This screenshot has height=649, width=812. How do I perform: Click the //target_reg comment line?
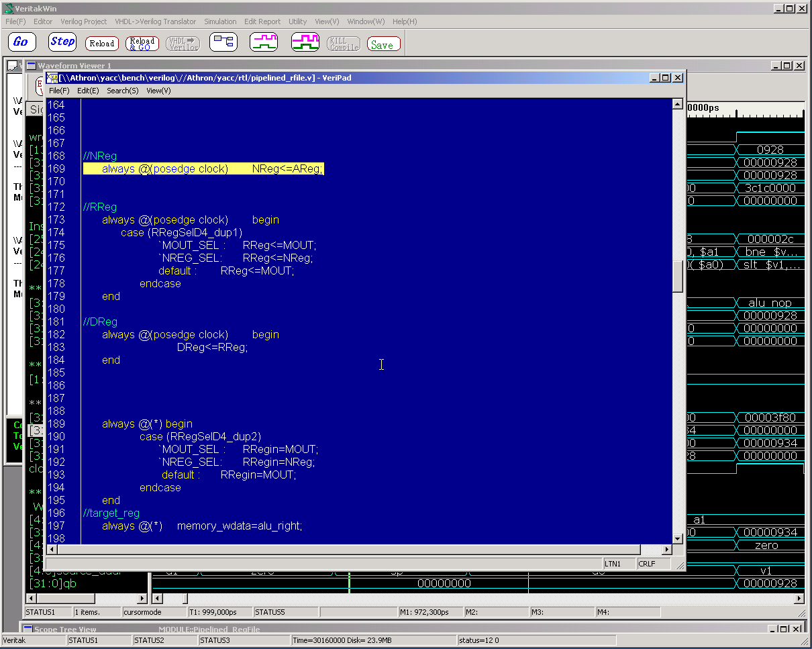pyautogui.click(x=111, y=513)
